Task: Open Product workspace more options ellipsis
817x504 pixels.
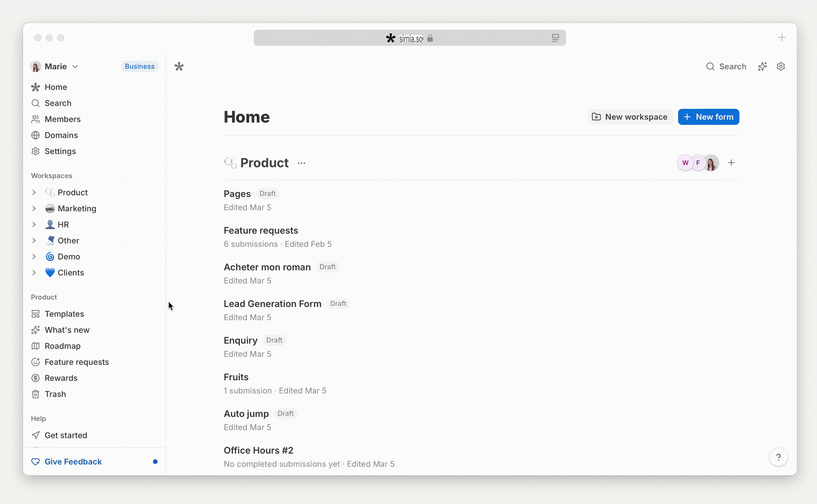Action: click(x=301, y=163)
